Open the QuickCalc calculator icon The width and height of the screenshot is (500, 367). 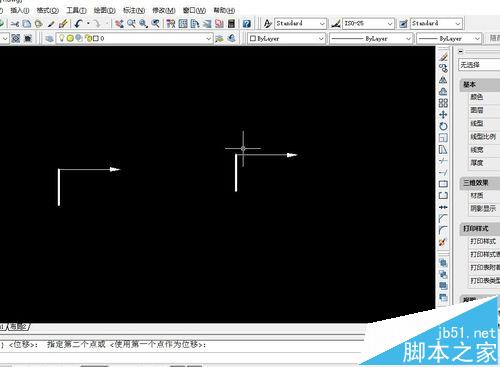tap(231, 24)
